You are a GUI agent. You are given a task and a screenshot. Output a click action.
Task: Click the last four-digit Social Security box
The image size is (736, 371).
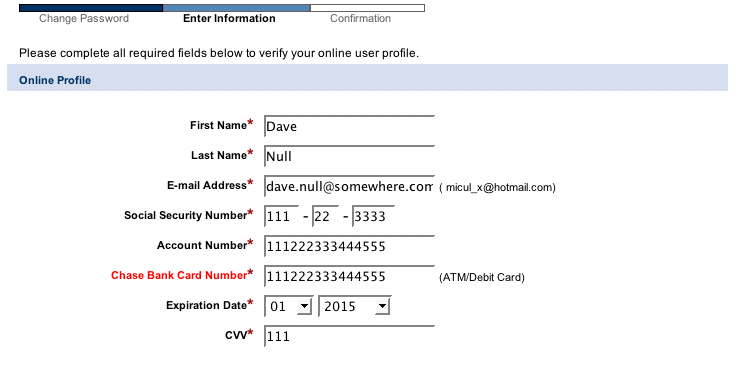coord(373,216)
